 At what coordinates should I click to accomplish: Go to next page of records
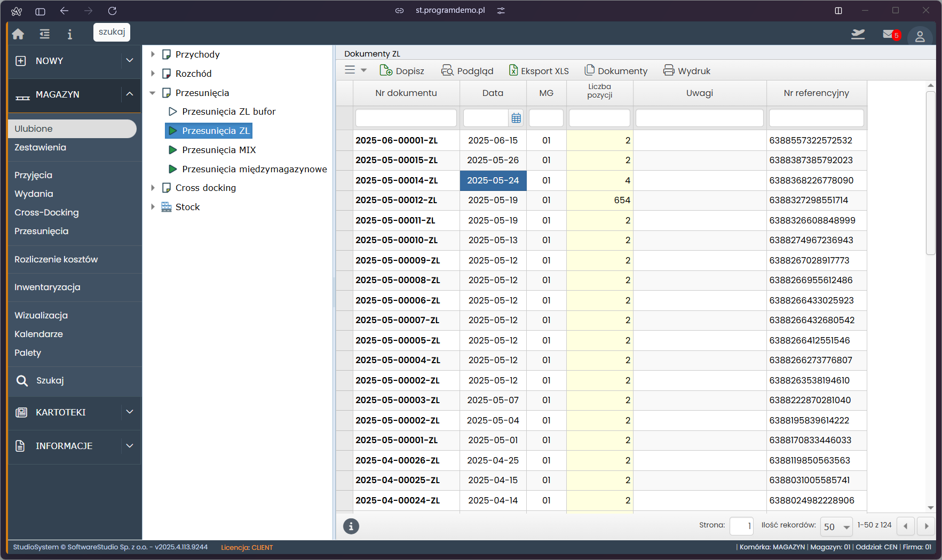point(927,526)
